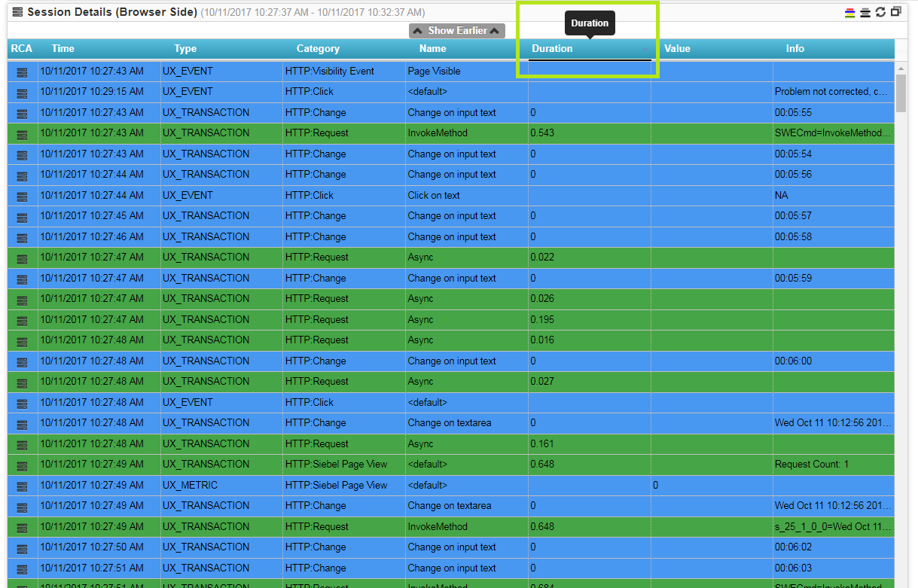Click the Value column header
The width and height of the screenshot is (918, 588).
pos(677,49)
